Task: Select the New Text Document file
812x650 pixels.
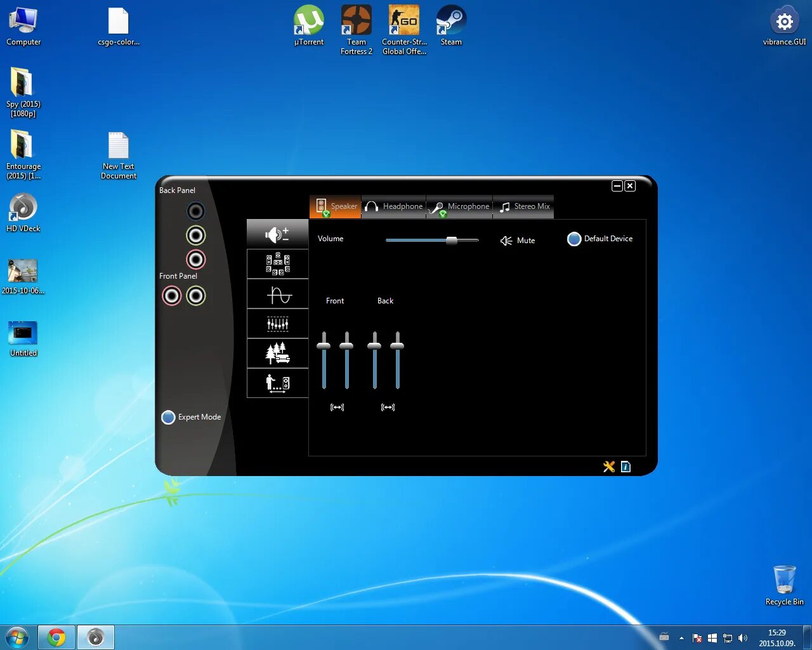Action: pyautogui.click(x=119, y=156)
